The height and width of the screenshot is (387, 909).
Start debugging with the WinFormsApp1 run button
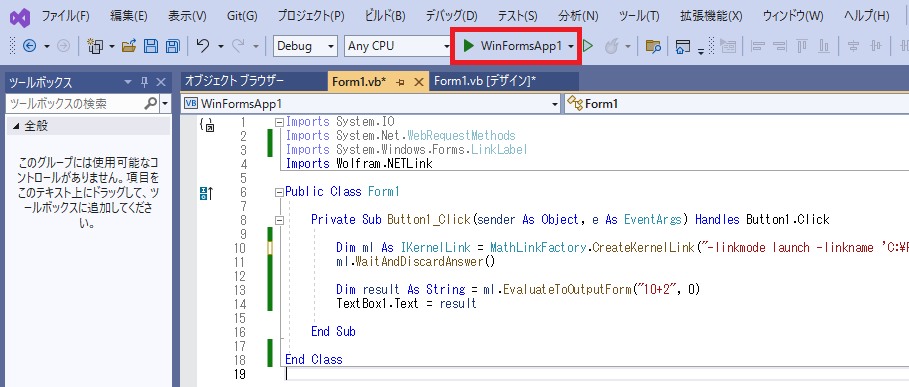click(512, 46)
